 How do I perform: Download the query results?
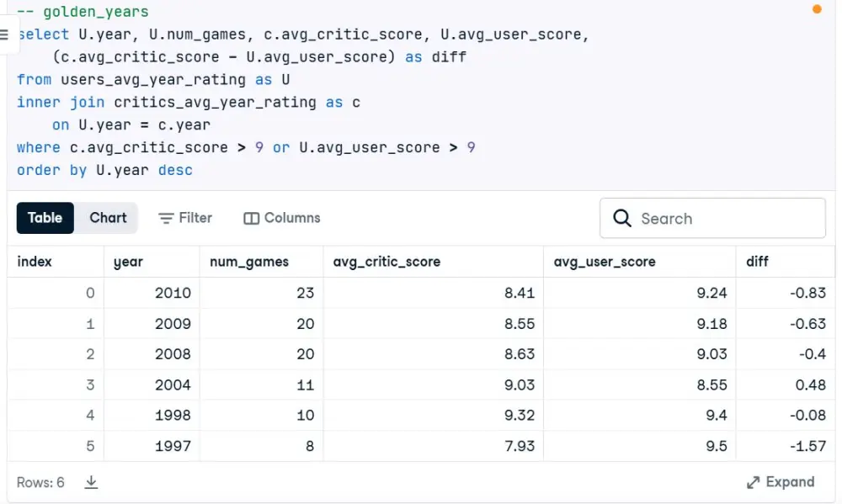[91, 481]
